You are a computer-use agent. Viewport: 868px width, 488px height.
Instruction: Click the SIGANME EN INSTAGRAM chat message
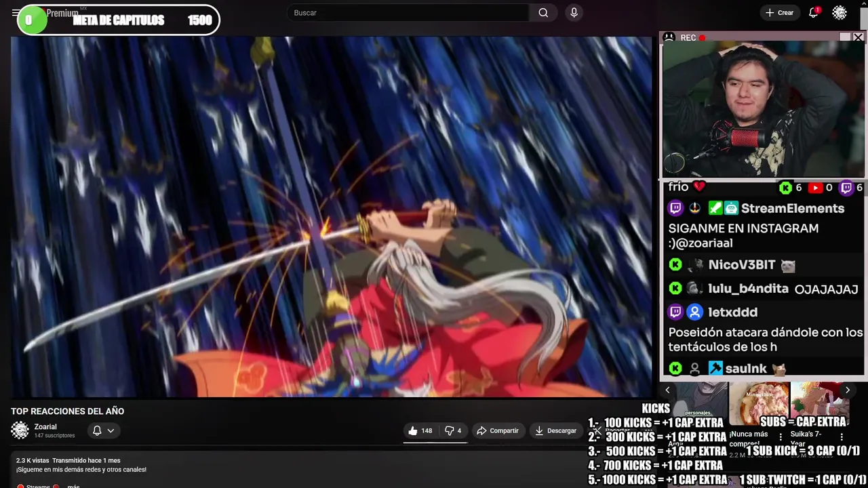coord(743,236)
